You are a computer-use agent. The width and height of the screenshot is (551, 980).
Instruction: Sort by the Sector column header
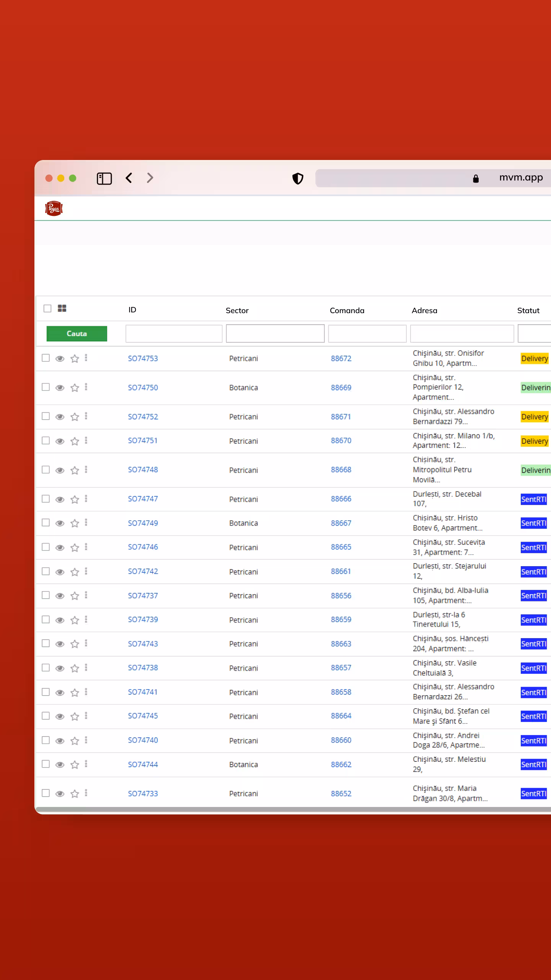coord(237,310)
